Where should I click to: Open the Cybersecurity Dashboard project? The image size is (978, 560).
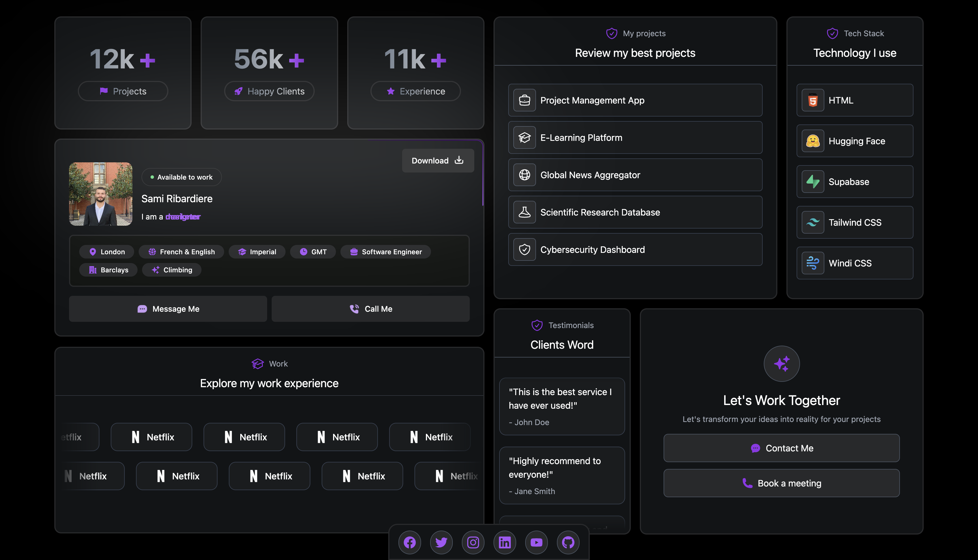[x=635, y=250]
